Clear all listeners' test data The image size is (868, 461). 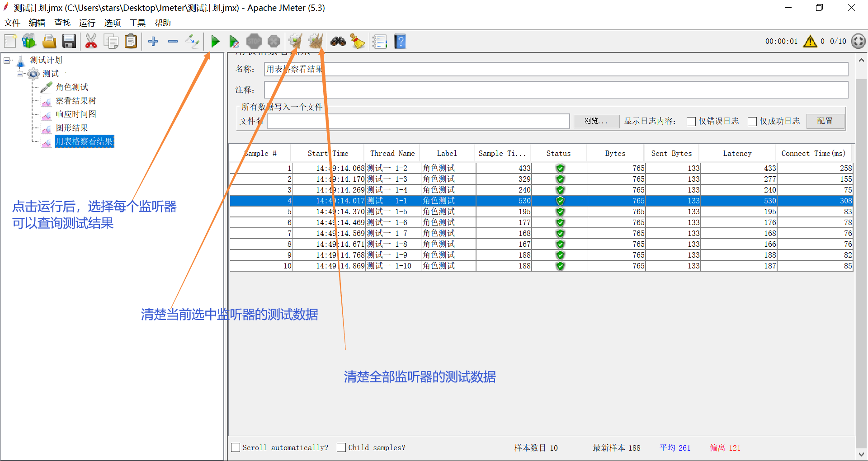(316, 41)
